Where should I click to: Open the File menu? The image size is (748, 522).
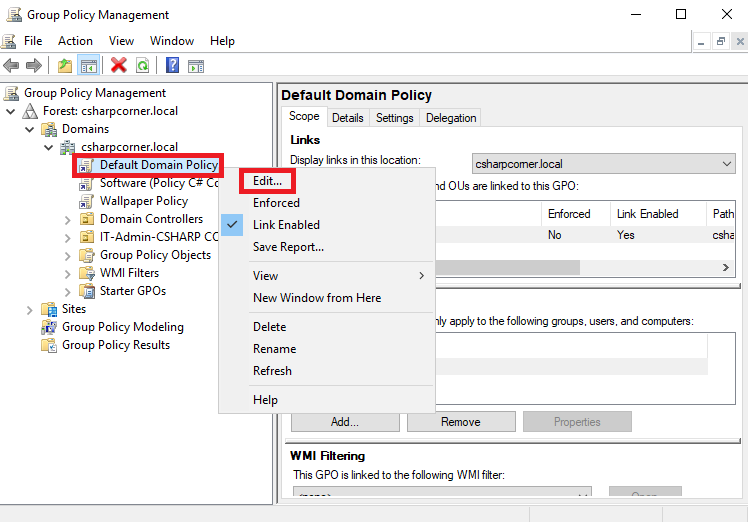(33, 41)
